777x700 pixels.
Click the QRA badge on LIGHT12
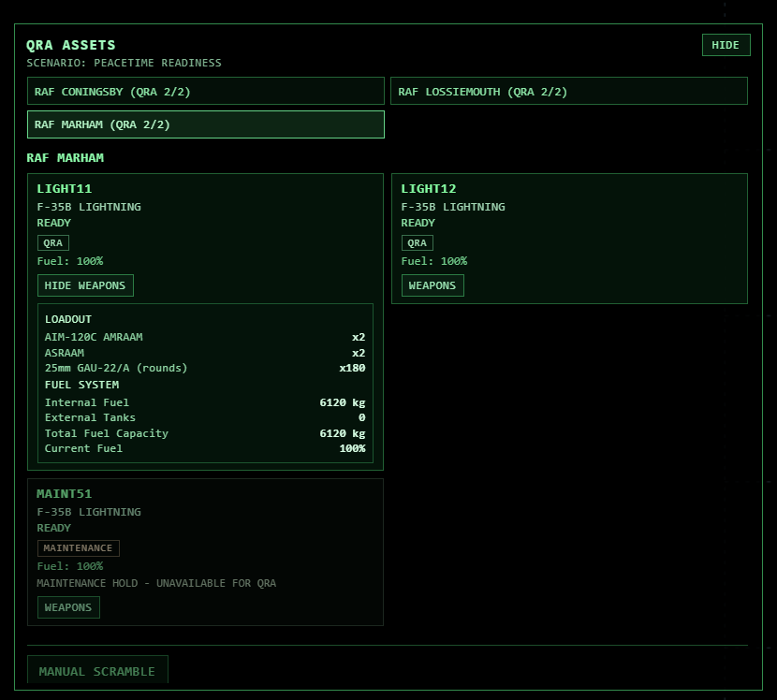coord(418,242)
